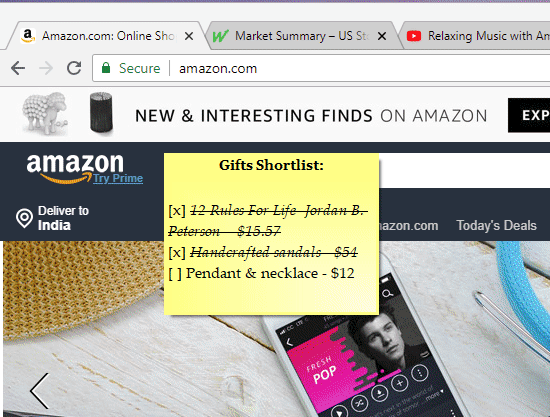Open the Try Prime link
Screen dimensions: 550x417
pyautogui.click(x=118, y=178)
